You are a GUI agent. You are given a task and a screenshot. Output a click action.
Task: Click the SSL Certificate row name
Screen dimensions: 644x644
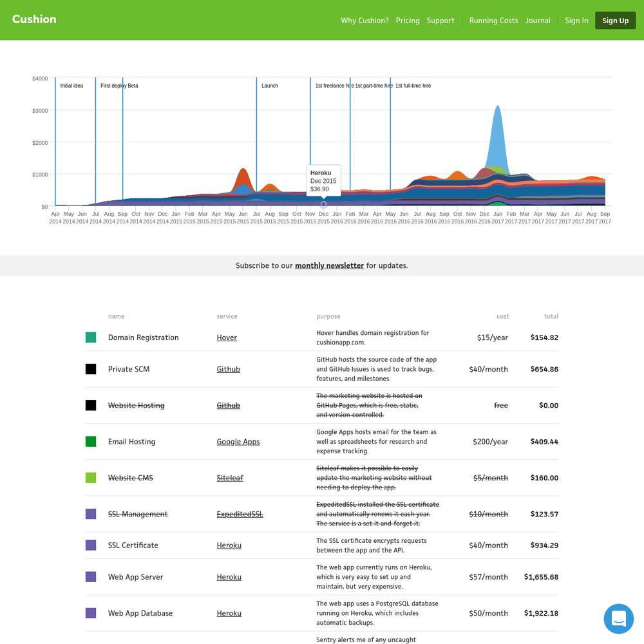click(133, 545)
